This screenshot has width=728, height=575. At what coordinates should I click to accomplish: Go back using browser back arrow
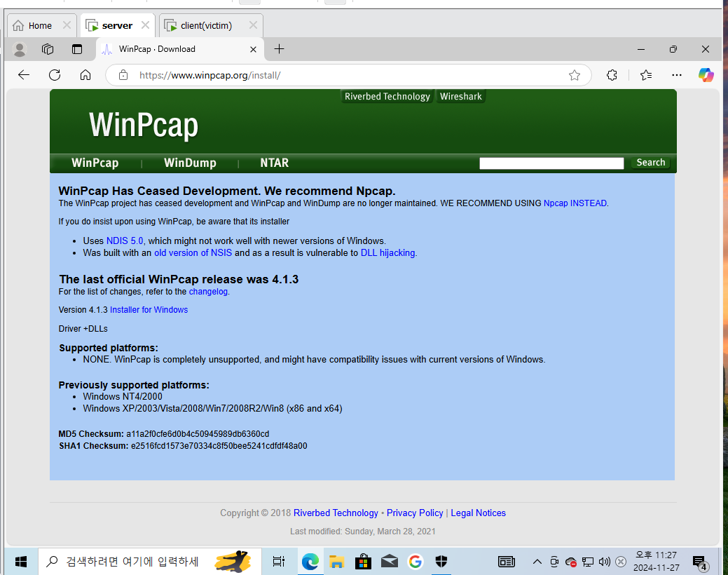[x=24, y=75]
